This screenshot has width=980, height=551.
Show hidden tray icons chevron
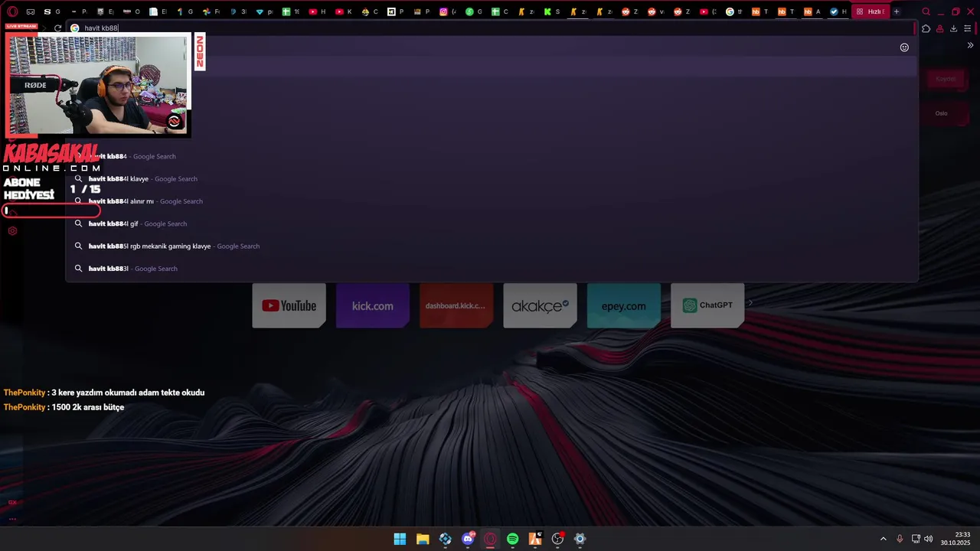pos(883,539)
